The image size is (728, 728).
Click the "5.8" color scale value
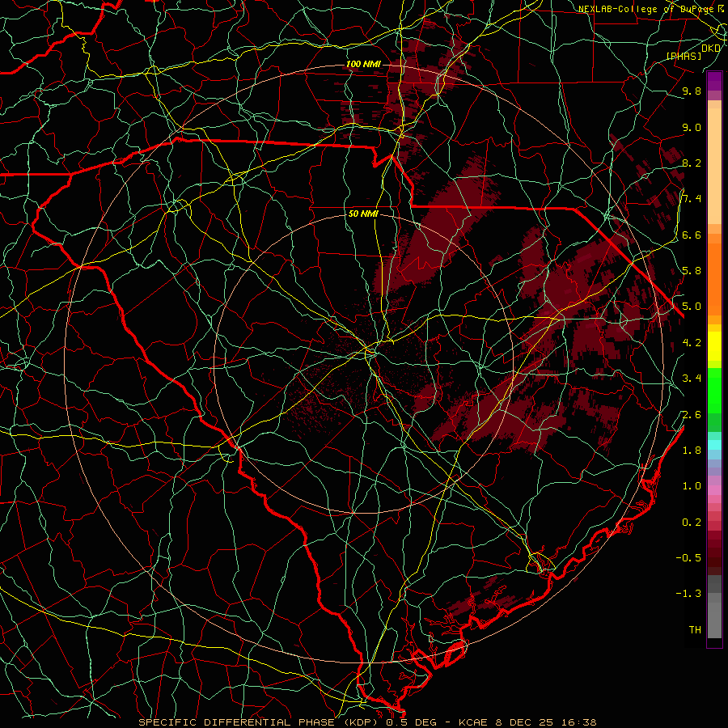click(x=692, y=270)
